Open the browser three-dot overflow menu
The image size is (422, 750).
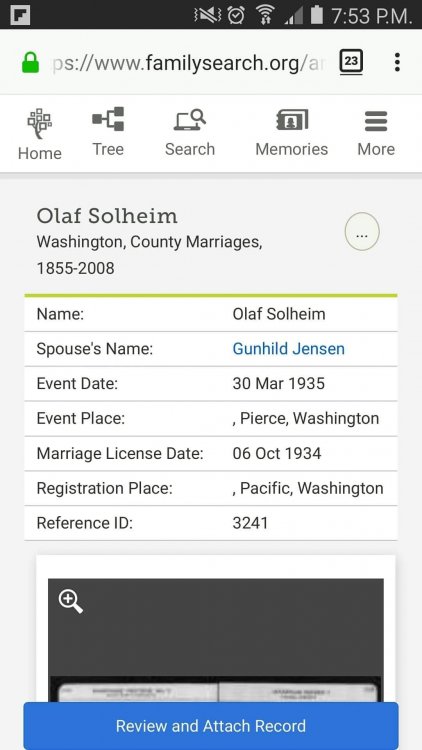click(x=397, y=62)
